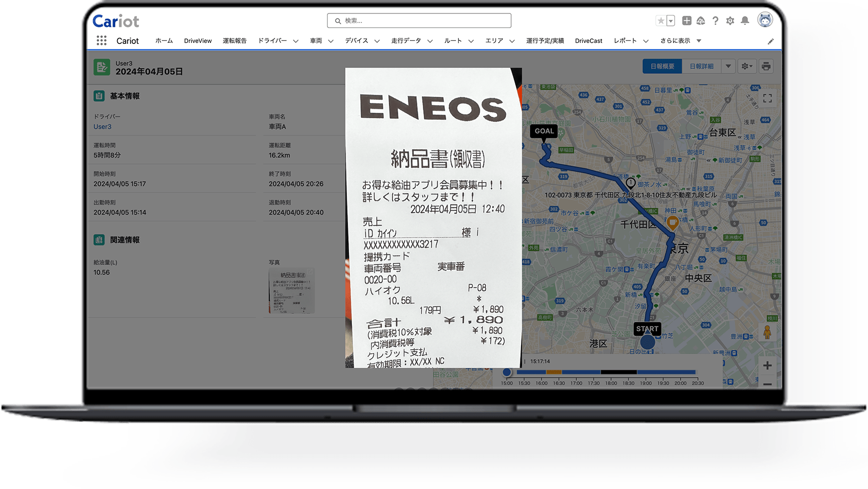Open the notifications bell icon

coord(745,20)
